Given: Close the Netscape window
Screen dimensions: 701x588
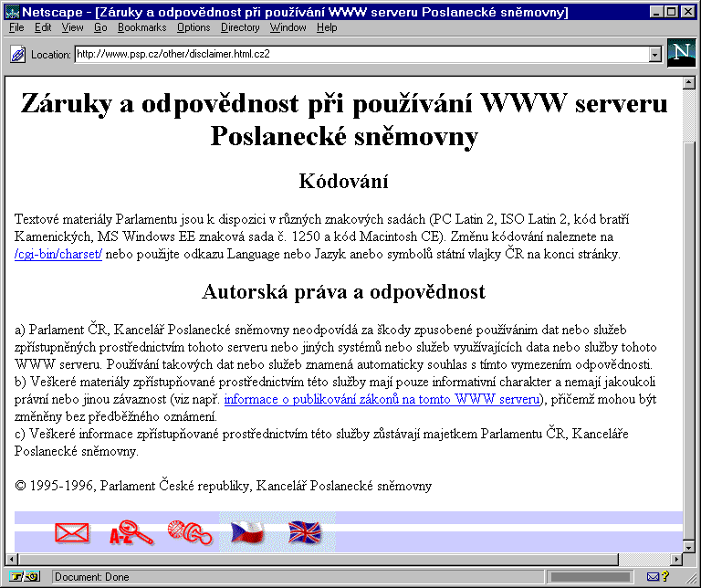Looking at the screenshot, I should (x=688, y=12).
